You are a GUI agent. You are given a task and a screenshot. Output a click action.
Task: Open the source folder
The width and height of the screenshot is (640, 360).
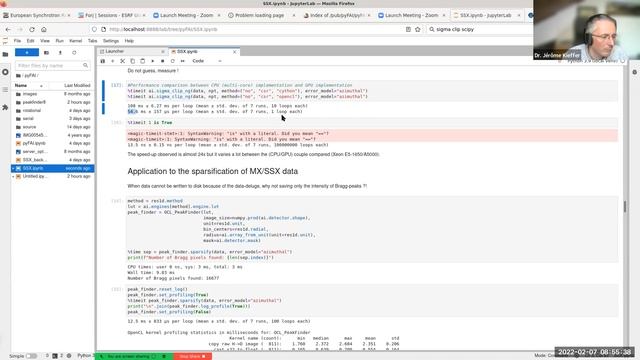[52, 127]
